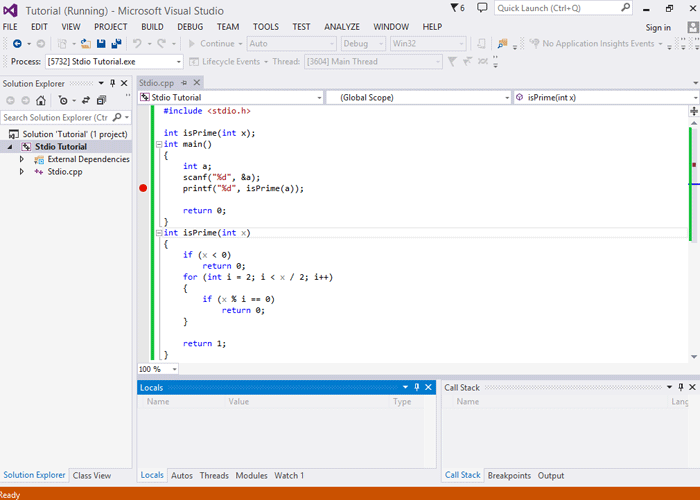Click the pin icon on Stdio.cpp tab
700x500 pixels.
184,83
